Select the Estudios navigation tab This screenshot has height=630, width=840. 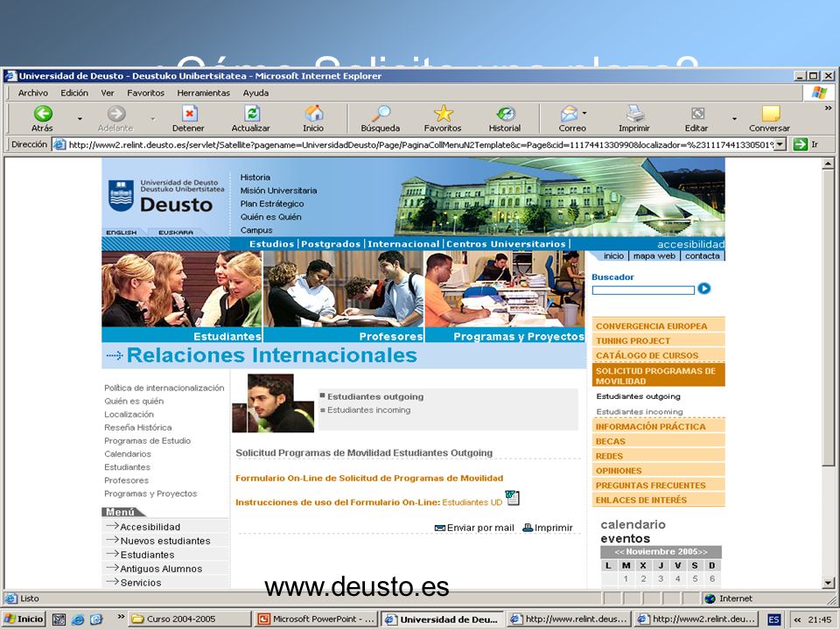(x=271, y=244)
